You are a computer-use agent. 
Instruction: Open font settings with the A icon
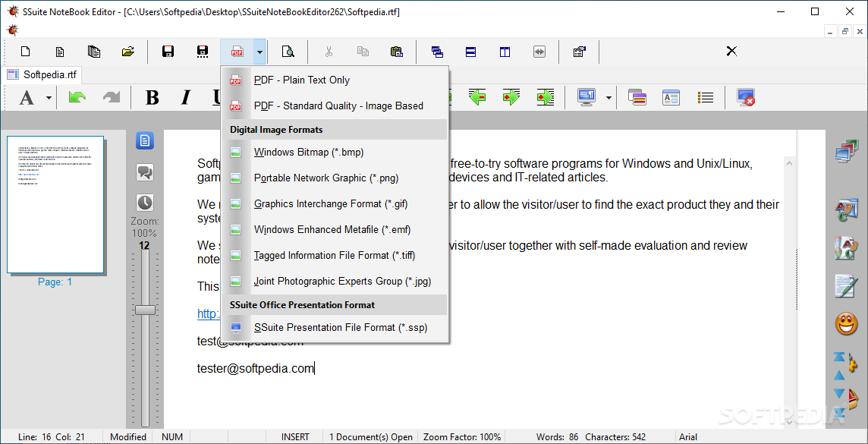[x=27, y=98]
